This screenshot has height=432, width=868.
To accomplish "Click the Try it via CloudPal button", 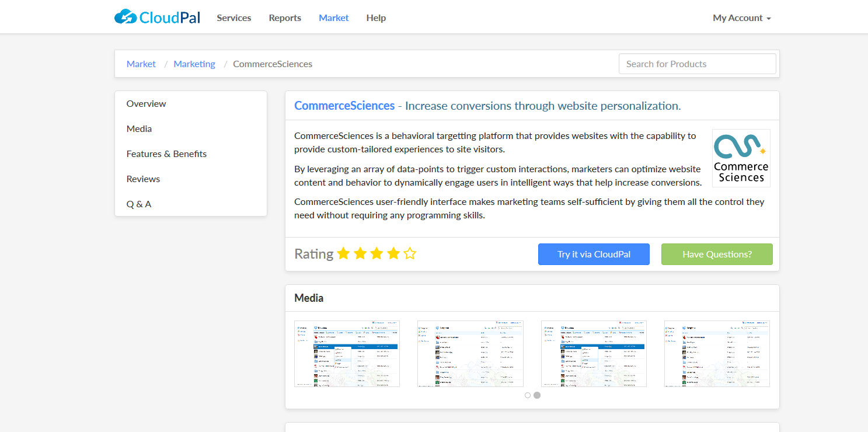I will 594,254.
